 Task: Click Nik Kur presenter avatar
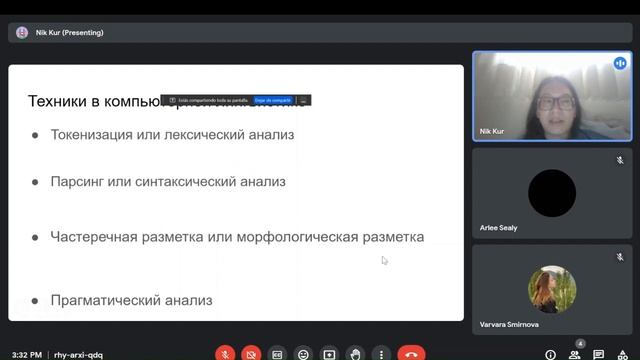click(x=22, y=33)
